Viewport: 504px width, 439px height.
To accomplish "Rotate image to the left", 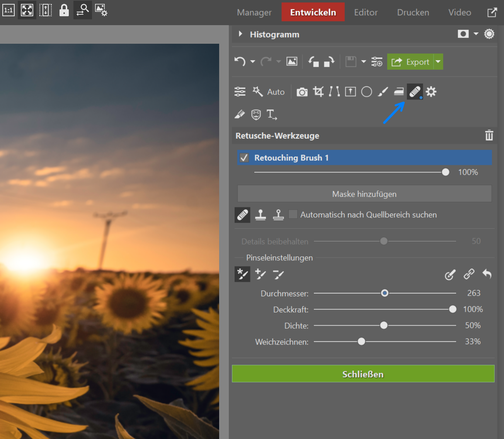I will [x=313, y=61].
